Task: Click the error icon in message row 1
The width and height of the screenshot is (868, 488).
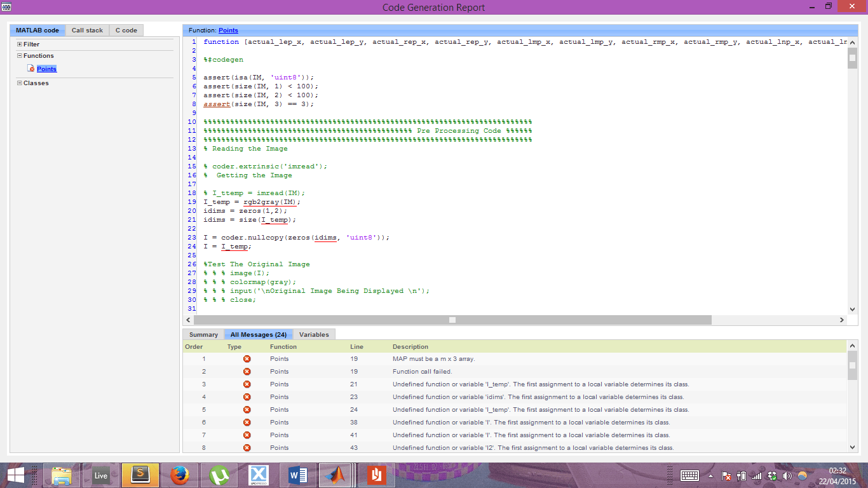Action: [x=247, y=359]
